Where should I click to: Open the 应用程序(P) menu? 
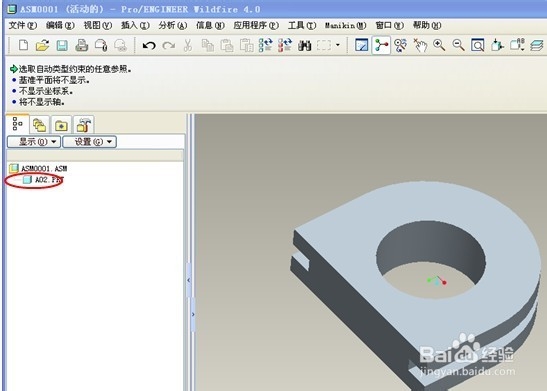click(x=256, y=25)
